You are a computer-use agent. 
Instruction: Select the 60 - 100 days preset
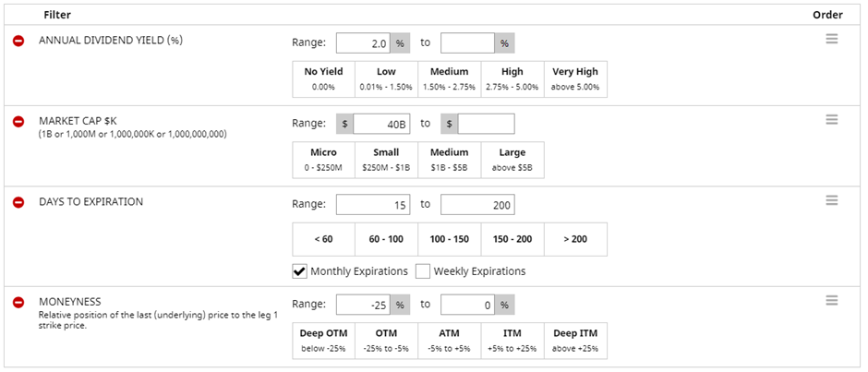pos(386,239)
